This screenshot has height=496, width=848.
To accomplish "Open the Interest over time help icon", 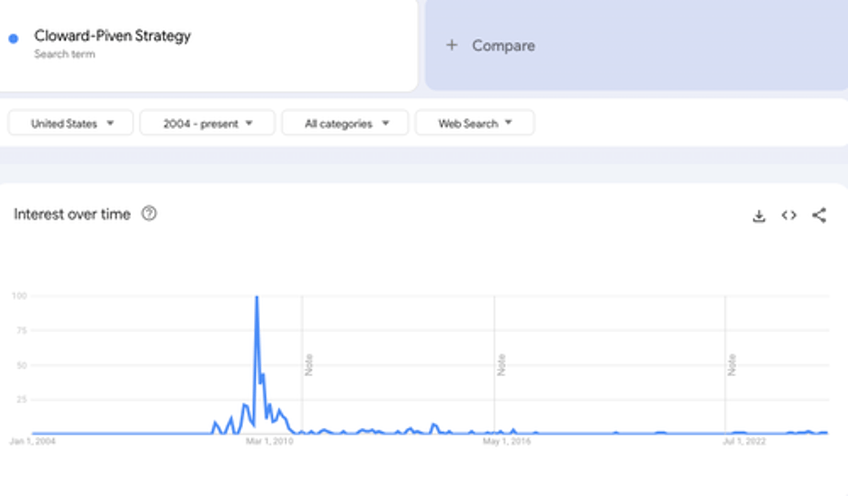I will (x=149, y=214).
